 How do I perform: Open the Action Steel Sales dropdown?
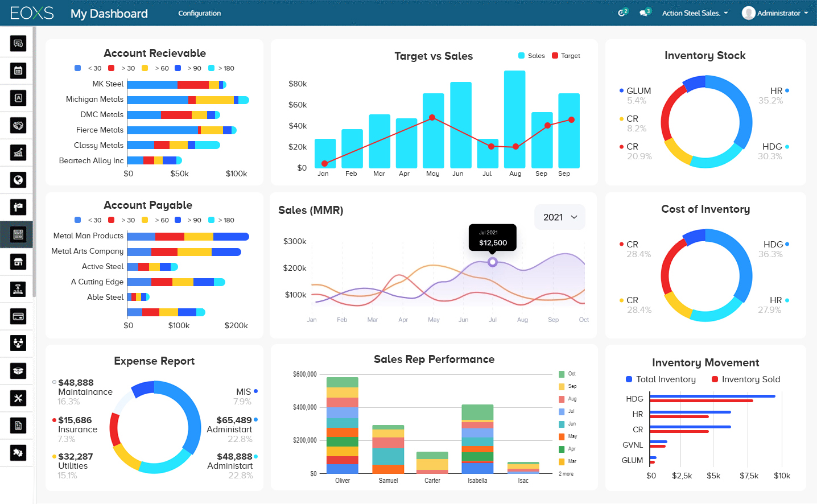click(x=694, y=13)
